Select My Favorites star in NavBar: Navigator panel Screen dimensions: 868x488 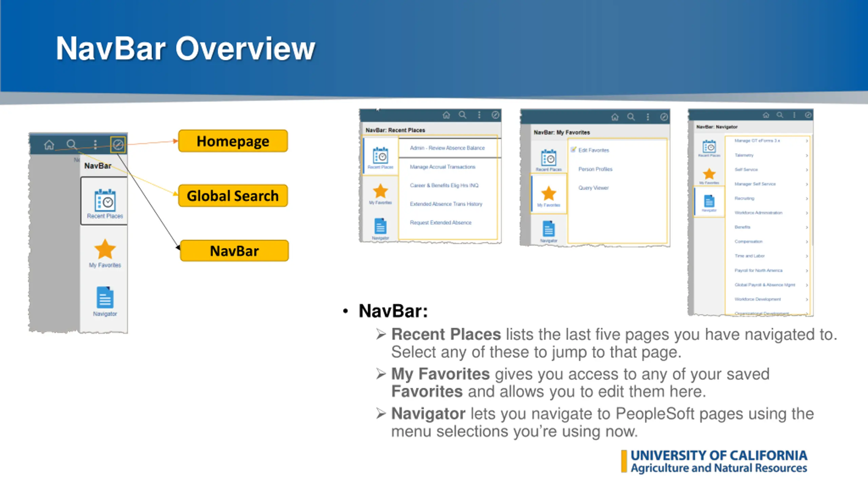pyautogui.click(x=709, y=176)
